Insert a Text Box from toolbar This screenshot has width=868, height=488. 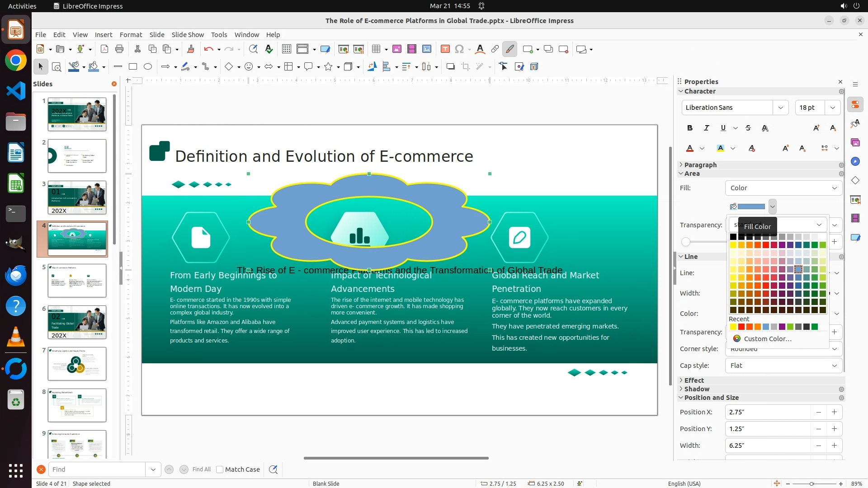coord(445,49)
